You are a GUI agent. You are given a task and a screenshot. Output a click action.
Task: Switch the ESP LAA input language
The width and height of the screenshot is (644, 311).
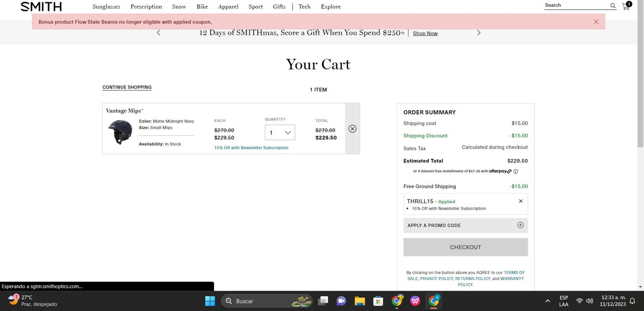[564, 301]
